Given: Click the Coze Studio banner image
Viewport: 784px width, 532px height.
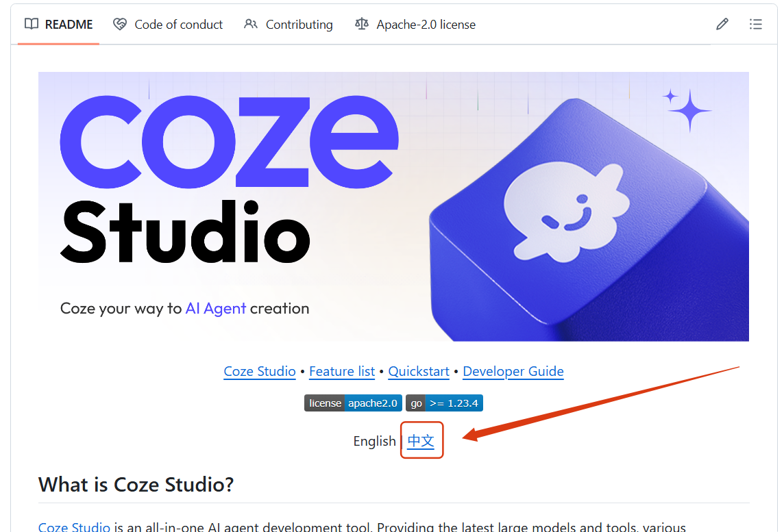Looking at the screenshot, I should click(x=393, y=207).
